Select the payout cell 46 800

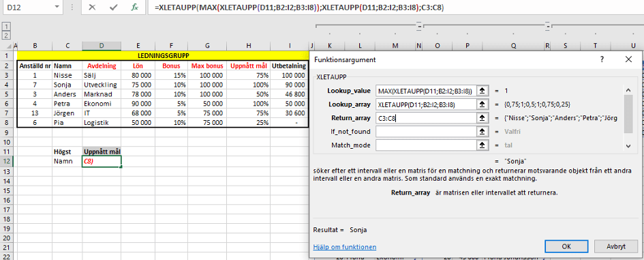[x=289, y=95]
